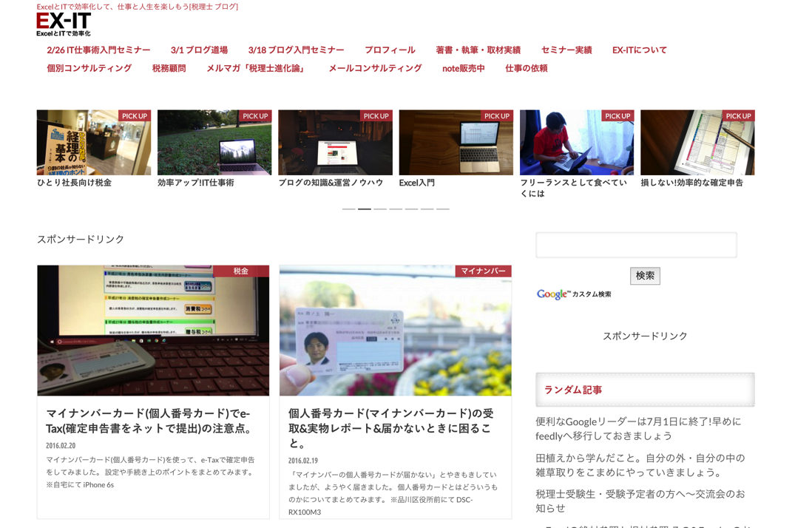Viewport: 812px width, 528px height.
Task: Open the 効率アップ!IT仕事術 pick-up thumbnail
Action: coord(214,142)
